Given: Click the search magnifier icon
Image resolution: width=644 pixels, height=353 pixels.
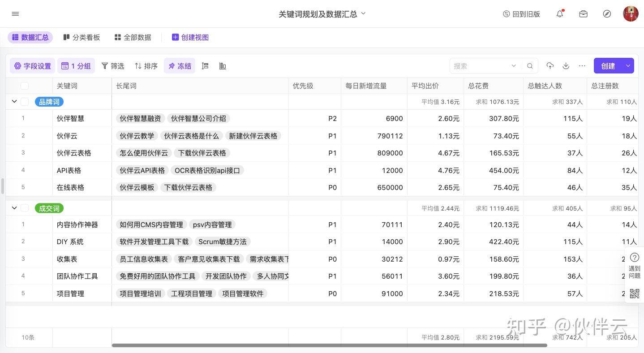Looking at the screenshot, I should coord(530,66).
